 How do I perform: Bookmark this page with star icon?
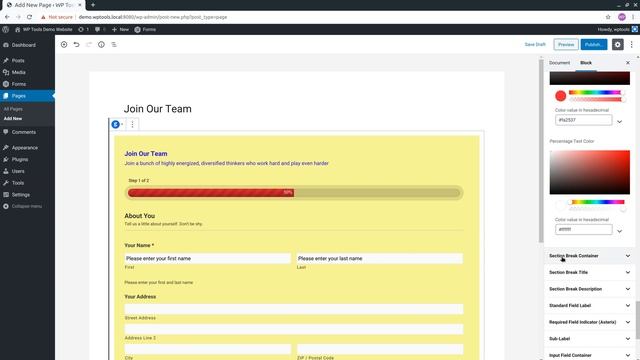click(608, 17)
